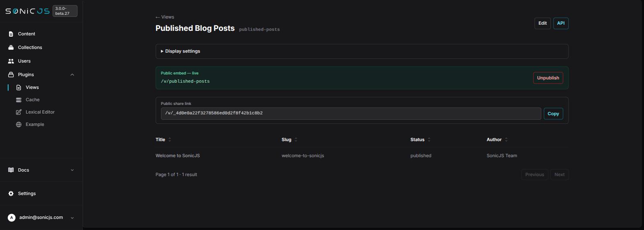The width and height of the screenshot is (644, 230).
Task: Click the Settings gear icon
Action: coord(11,193)
